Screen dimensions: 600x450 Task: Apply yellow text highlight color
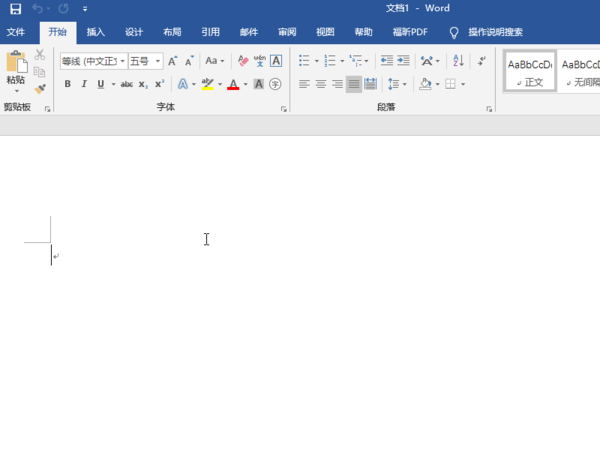tap(208, 84)
